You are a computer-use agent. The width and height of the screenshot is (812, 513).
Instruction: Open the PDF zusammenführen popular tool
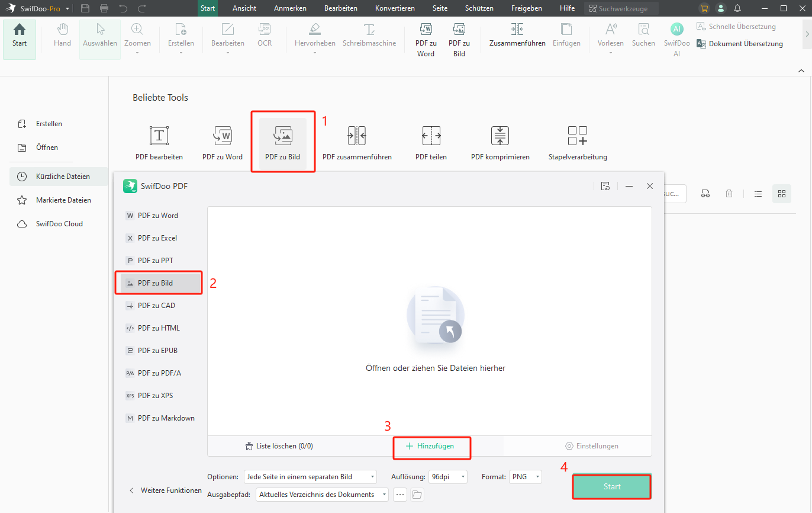pyautogui.click(x=357, y=143)
